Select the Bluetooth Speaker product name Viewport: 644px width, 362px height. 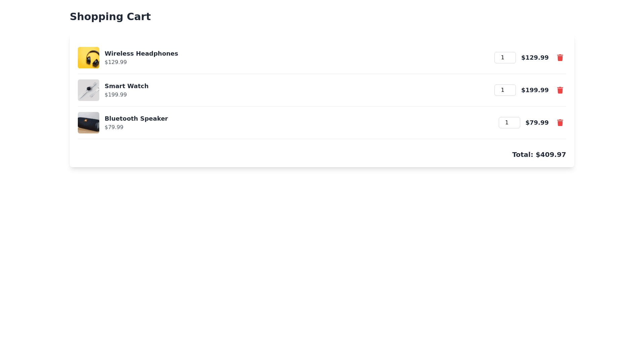[136, 119]
